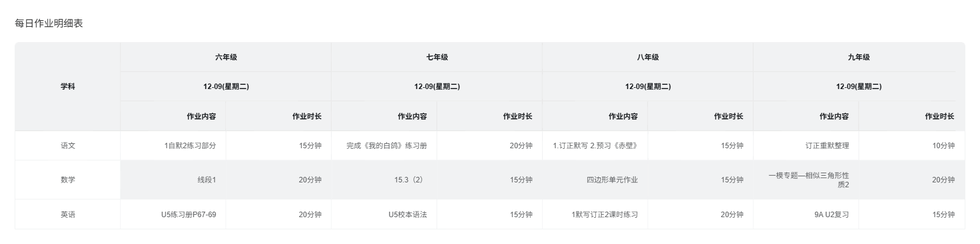The width and height of the screenshot is (980, 244).
Task: Click the 四边形单元作业 cell
Action: (612, 180)
